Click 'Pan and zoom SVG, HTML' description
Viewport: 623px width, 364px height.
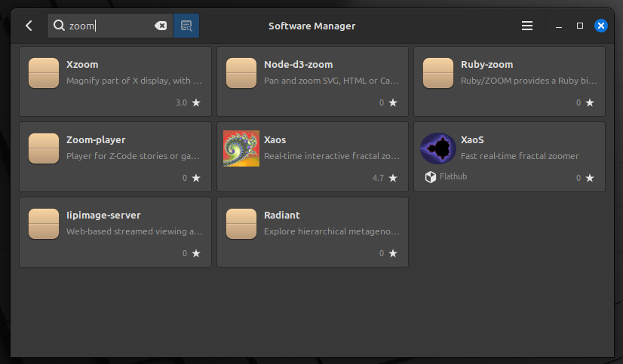(x=331, y=81)
